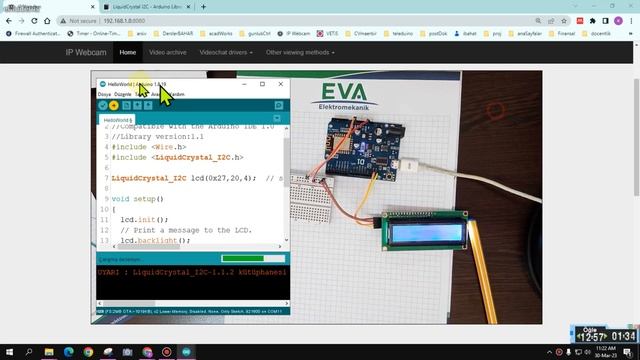This screenshot has width=640, height=360.
Task: Open the Firewall Authentication bookmark
Action: point(33,33)
